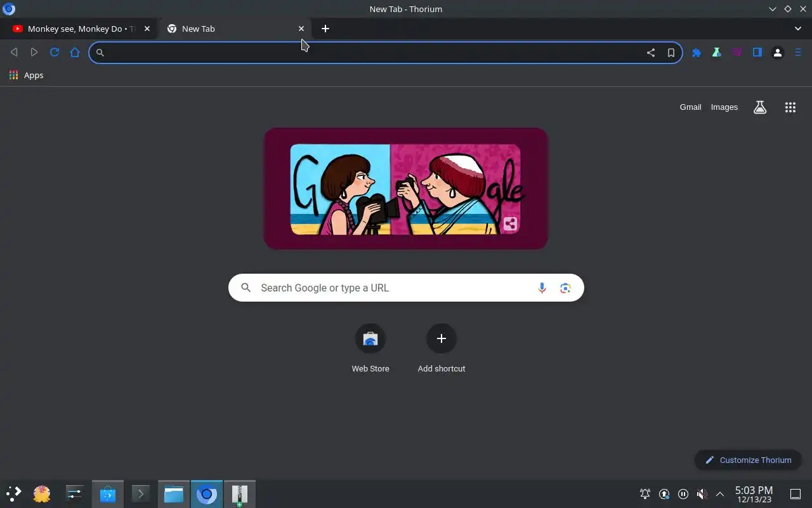Image resolution: width=812 pixels, height=508 pixels.
Task: Search by image with Google Lens
Action: (565, 288)
